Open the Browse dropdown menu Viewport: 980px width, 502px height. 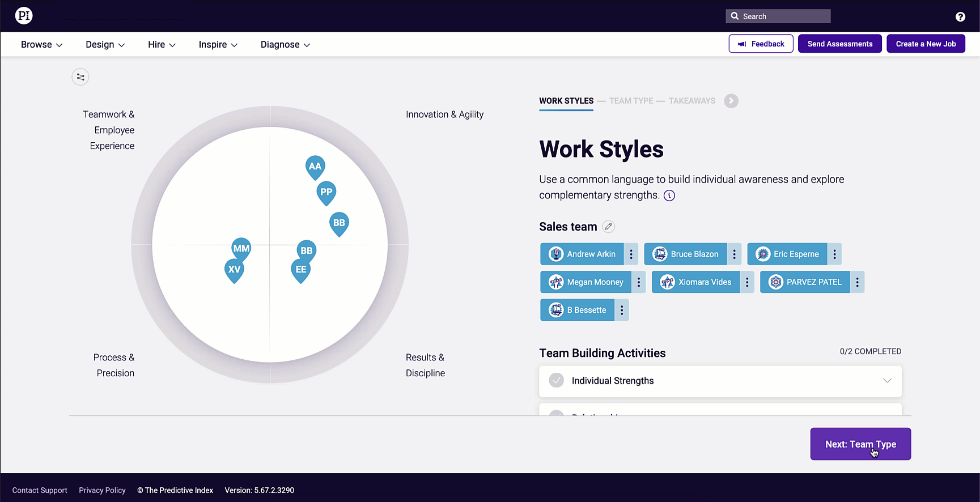tap(41, 44)
